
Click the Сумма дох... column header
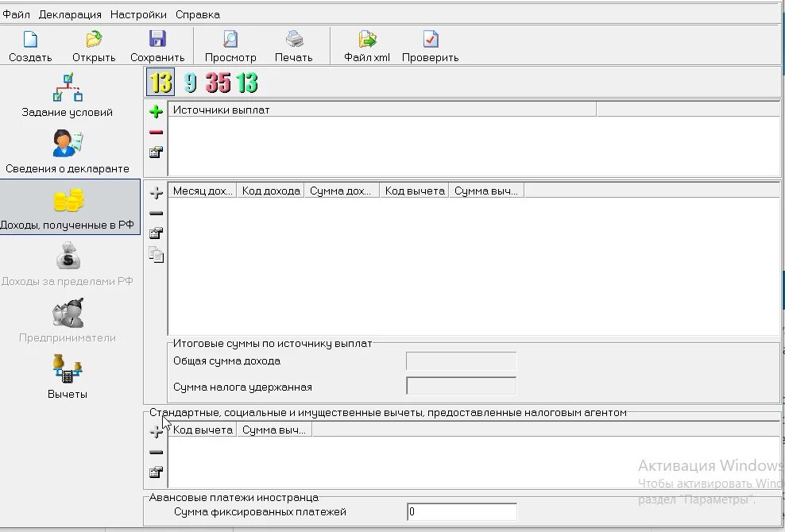point(342,191)
